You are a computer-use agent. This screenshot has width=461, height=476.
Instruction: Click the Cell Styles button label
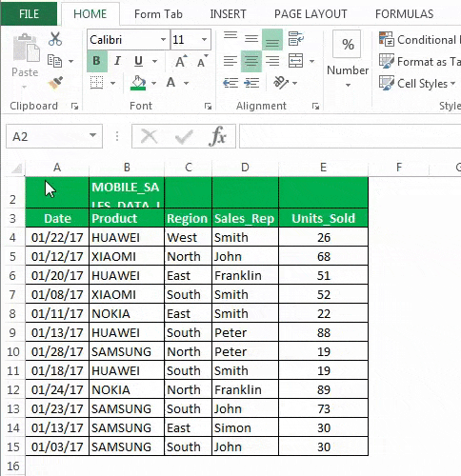pyautogui.click(x=422, y=84)
